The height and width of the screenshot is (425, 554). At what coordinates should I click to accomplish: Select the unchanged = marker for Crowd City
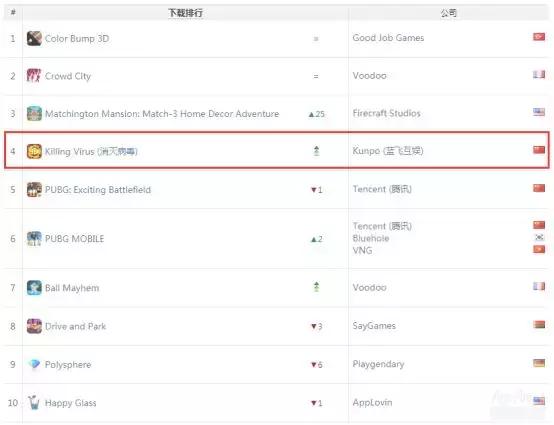pos(316,76)
